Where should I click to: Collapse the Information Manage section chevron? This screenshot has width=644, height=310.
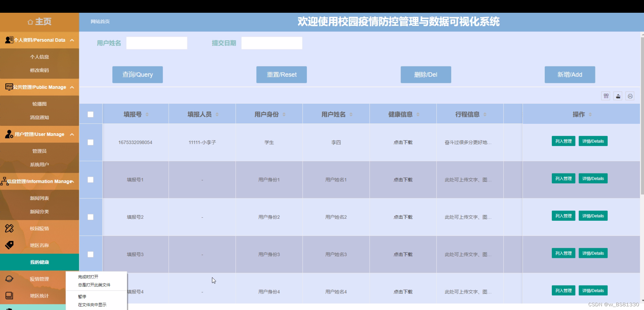[x=72, y=182]
